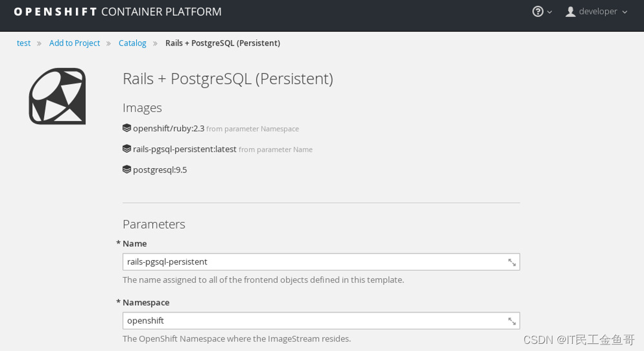Click the openshift/ruby:2.3 image name

[x=168, y=128]
